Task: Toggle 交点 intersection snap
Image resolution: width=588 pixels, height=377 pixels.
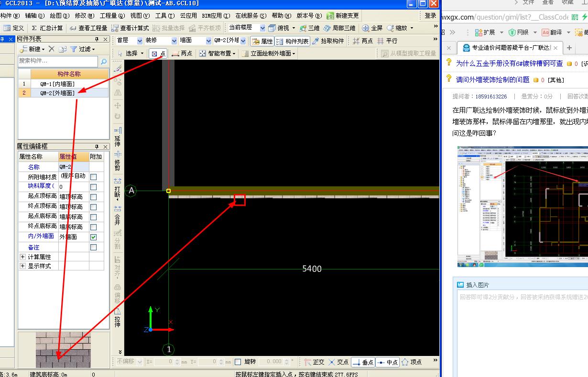Action: 338,362
